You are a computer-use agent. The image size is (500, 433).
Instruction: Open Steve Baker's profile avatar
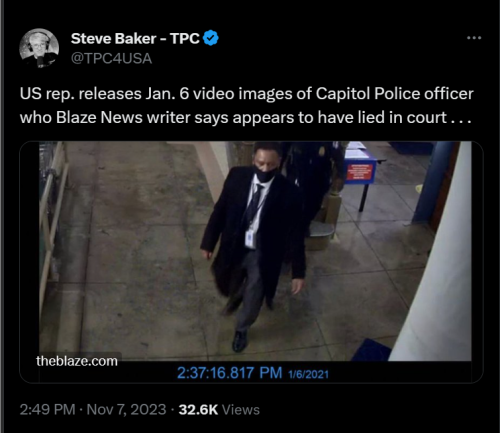pos(39,48)
